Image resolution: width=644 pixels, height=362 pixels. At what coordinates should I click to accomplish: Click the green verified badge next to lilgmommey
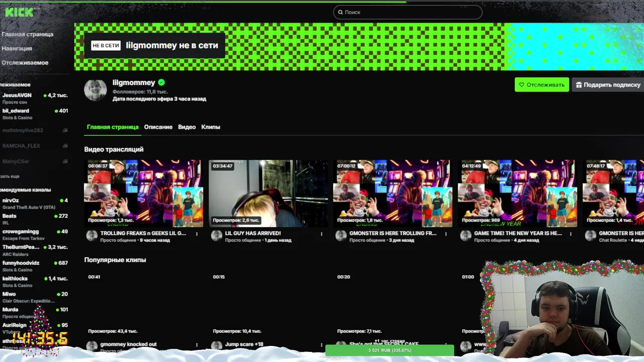pyautogui.click(x=162, y=82)
